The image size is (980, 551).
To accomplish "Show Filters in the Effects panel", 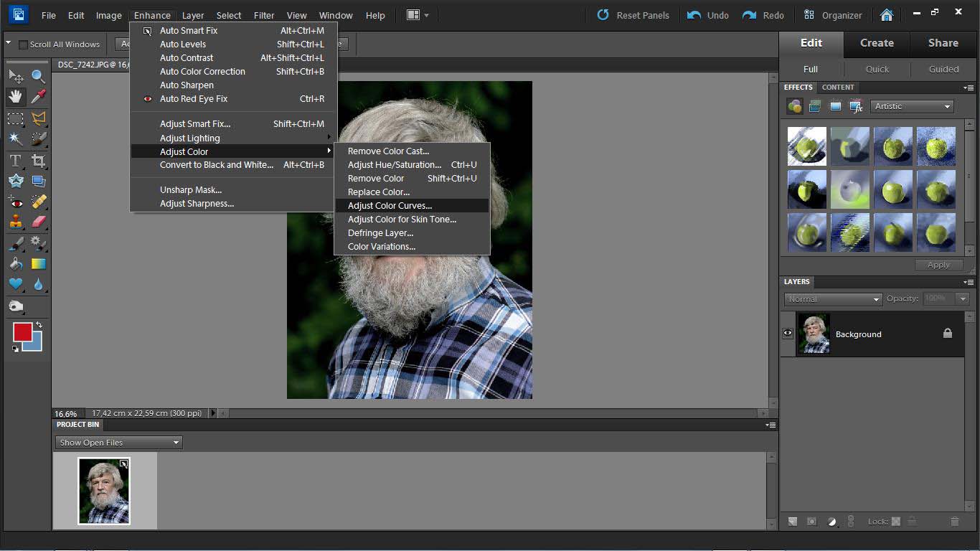I will click(x=794, y=106).
